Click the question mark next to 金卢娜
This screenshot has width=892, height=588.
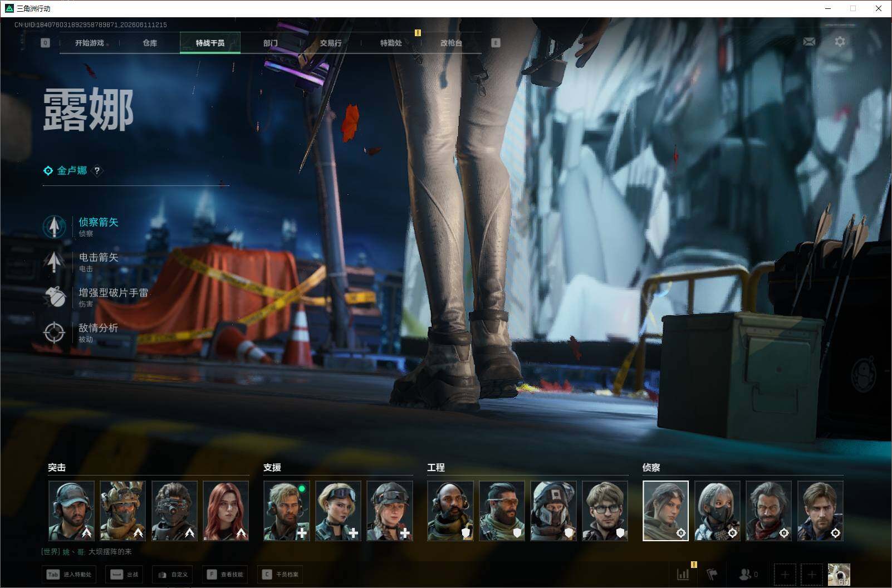pyautogui.click(x=97, y=170)
